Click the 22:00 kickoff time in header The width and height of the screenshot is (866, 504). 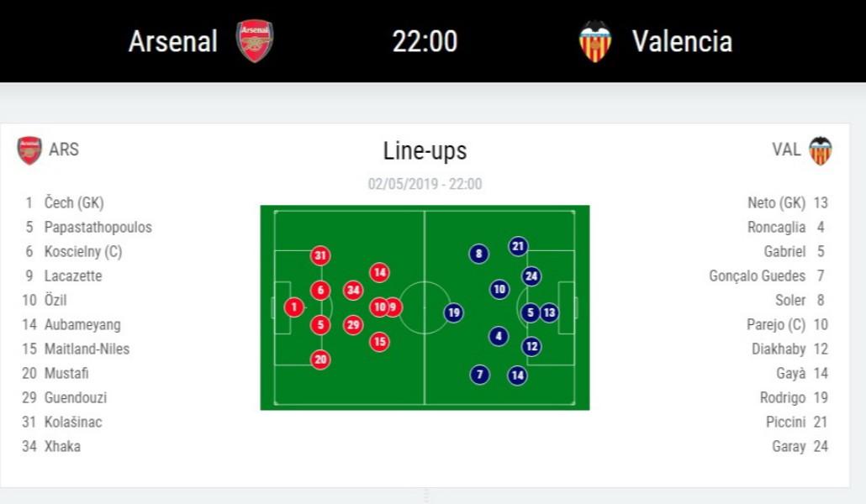pyautogui.click(x=425, y=41)
